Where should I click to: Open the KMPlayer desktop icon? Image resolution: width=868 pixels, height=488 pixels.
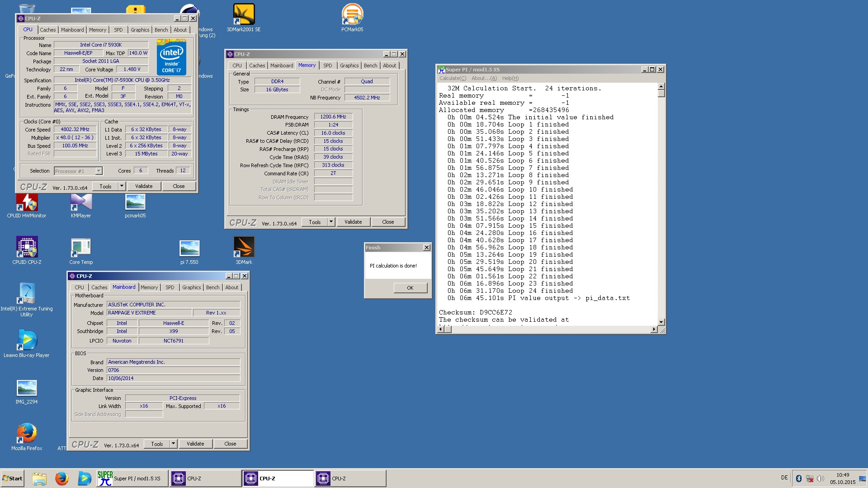(81, 206)
